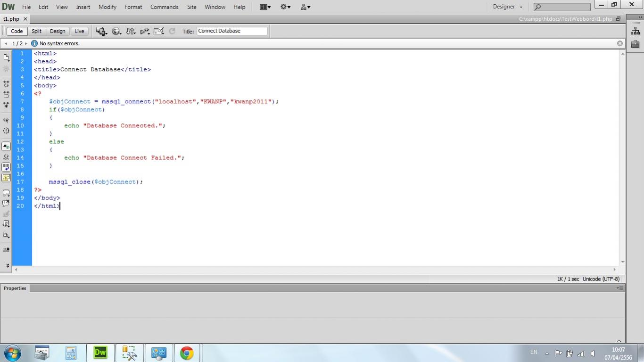Remove Comment icon in coding toolbar

pos(6,204)
